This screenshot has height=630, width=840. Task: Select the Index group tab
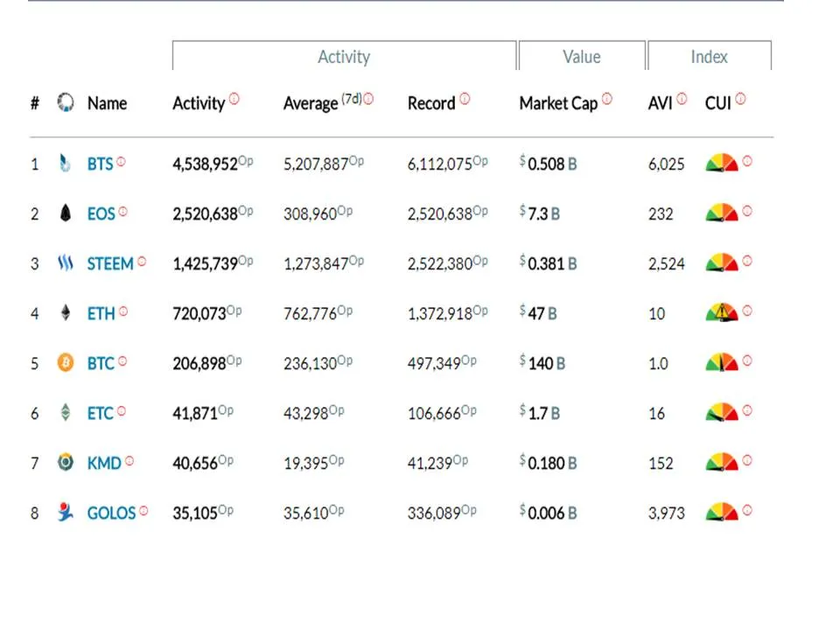710,56
